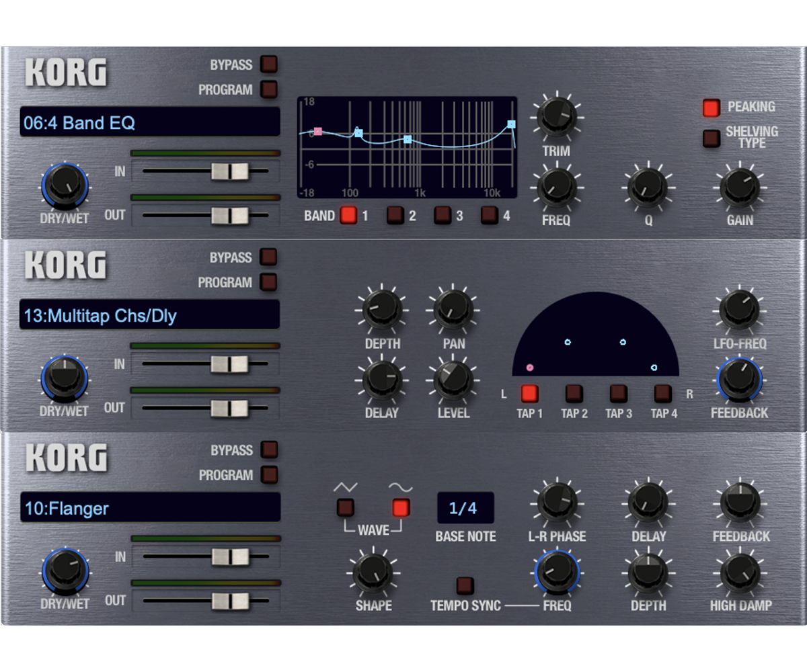Toggle BYPASS on the 4 Band EQ unit

point(269,65)
